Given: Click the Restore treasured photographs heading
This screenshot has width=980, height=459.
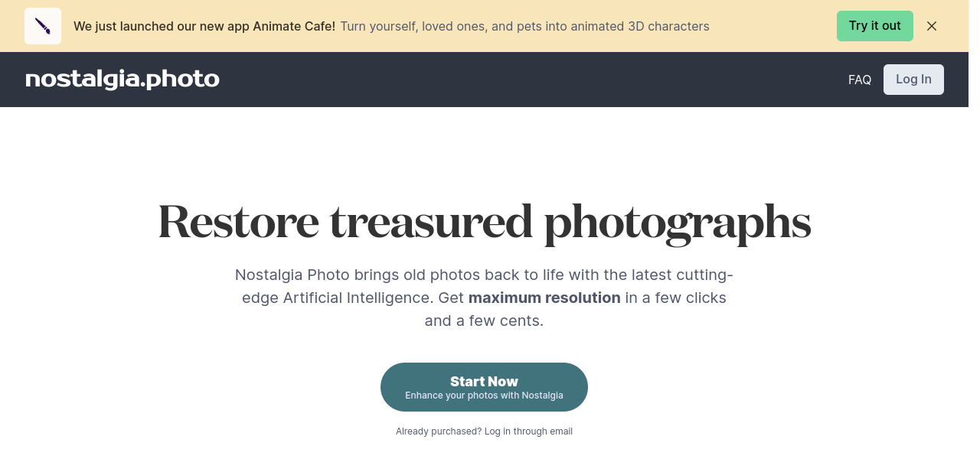Looking at the screenshot, I should pyautogui.click(x=484, y=223).
